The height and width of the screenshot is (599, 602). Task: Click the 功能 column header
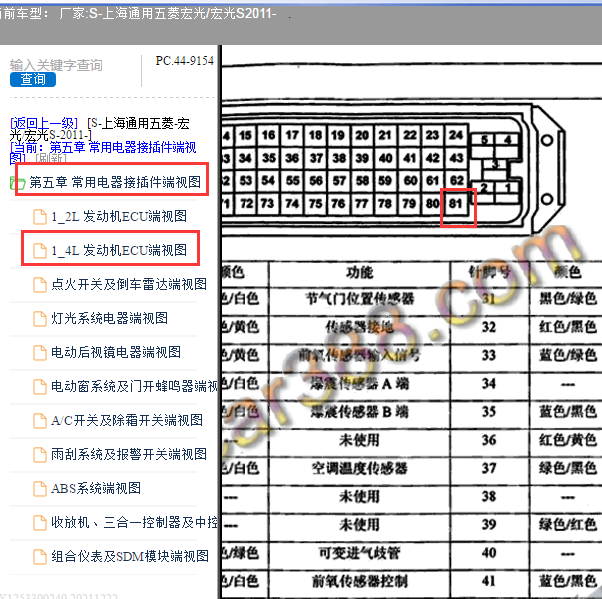pyautogui.click(x=359, y=273)
